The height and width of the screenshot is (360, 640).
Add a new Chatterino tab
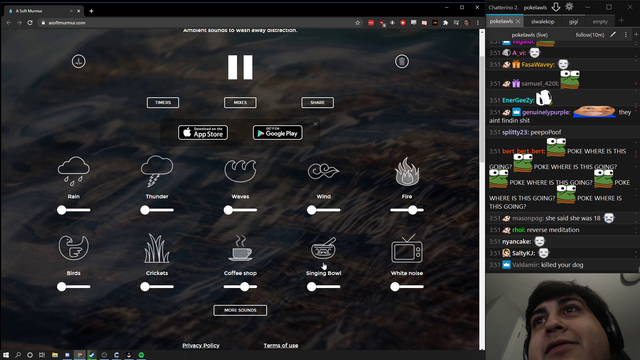coord(621,20)
